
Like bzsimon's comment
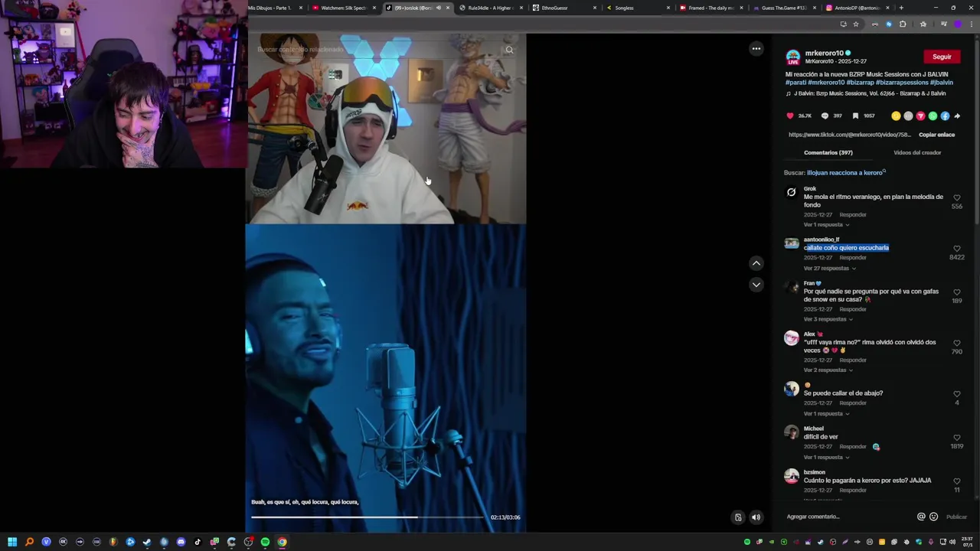click(x=956, y=481)
